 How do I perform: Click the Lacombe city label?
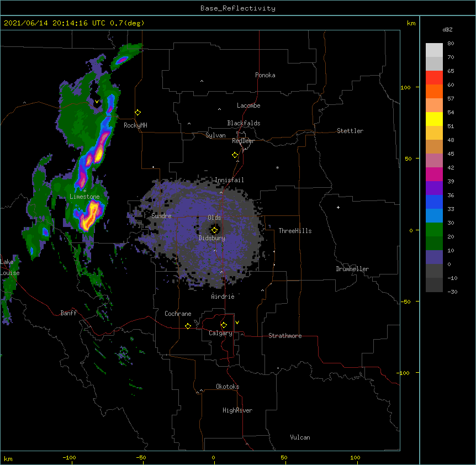[x=248, y=105]
